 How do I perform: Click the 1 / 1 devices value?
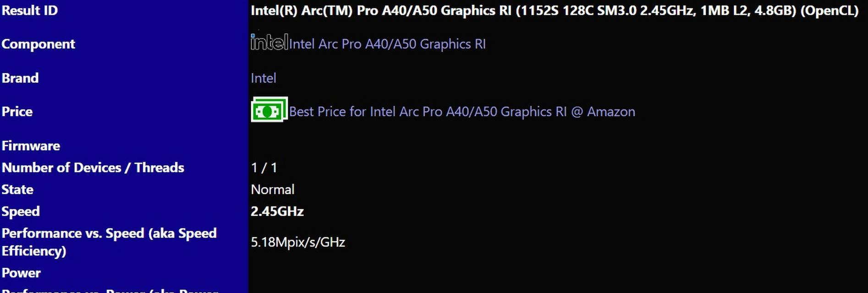tap(264, 168)
